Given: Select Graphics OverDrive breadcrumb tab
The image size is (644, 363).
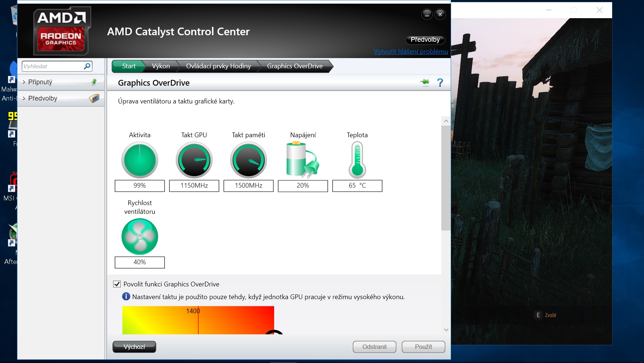Looking at the screenshot, I should [x=295, y=66].
